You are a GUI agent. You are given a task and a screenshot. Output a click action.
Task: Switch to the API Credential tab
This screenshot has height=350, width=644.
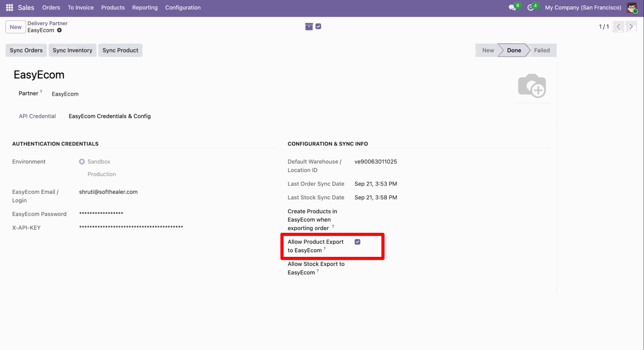[37, 116]
